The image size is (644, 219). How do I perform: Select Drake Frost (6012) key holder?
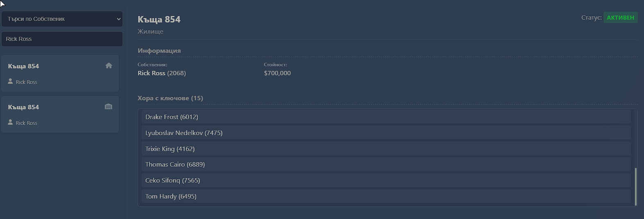click(386, 117)
